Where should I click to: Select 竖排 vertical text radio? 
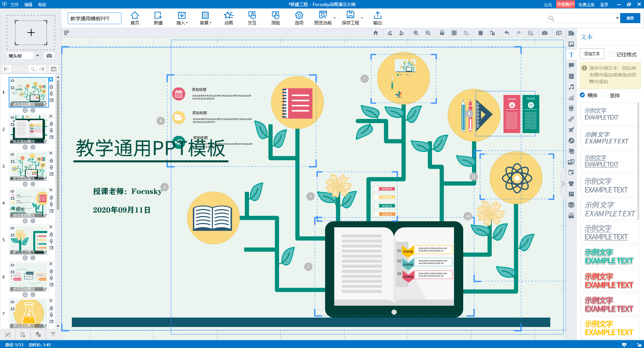coord(605,95)
